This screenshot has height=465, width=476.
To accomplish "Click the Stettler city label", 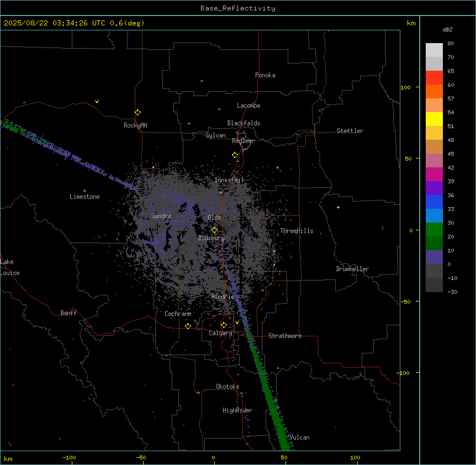I will tap(350, 131).
